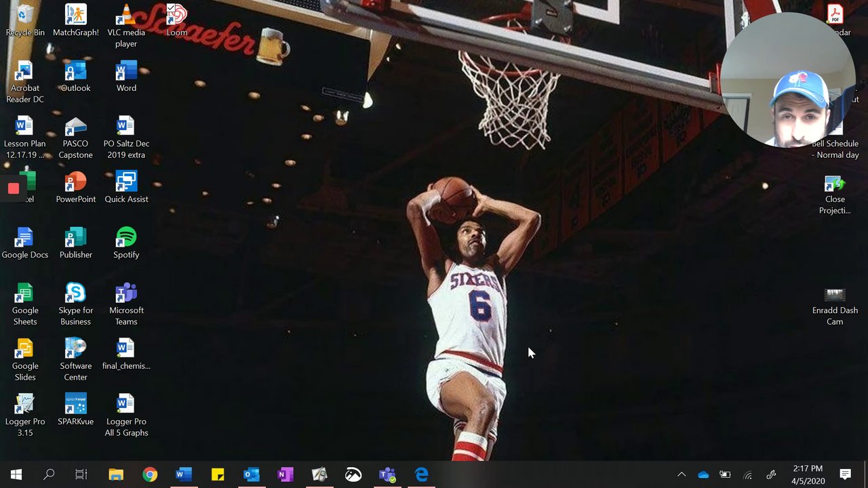The width and height of the screenshot is (868, 488).
Task: Click the Outlook desktop shortcut
Action: point(75,76)
